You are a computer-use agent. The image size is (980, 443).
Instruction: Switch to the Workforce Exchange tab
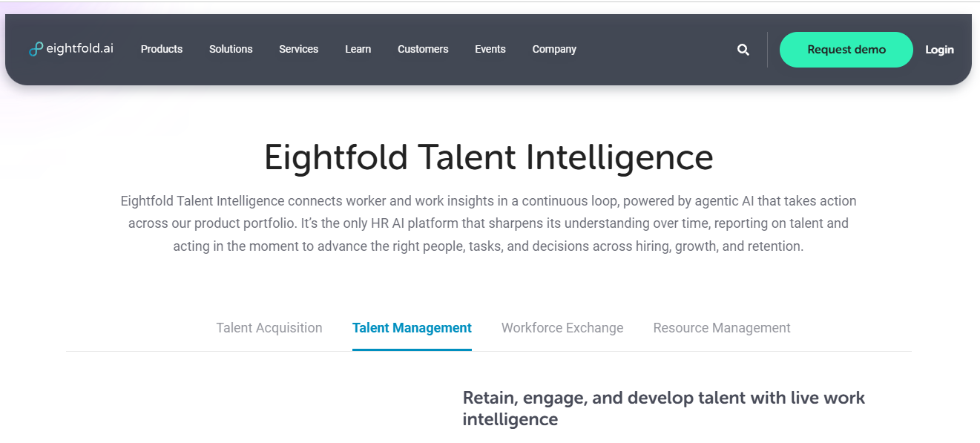click(562, 328)
